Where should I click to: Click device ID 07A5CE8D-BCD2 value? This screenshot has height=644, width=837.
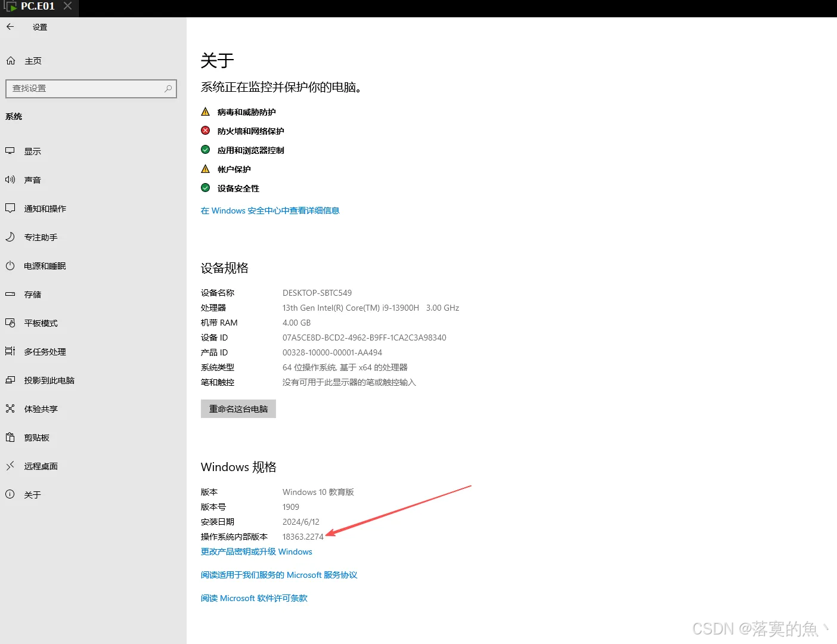(x=364, y=338)
